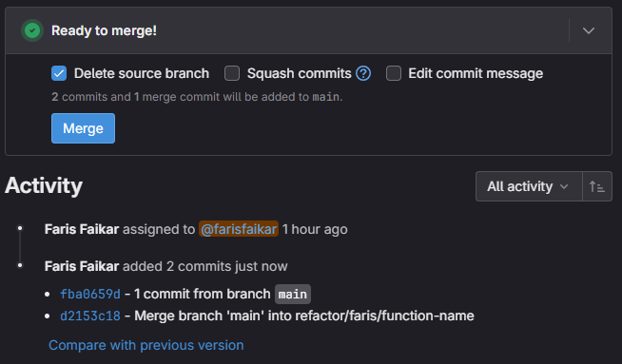Expand the merge widget chevron

click(589, 30)
